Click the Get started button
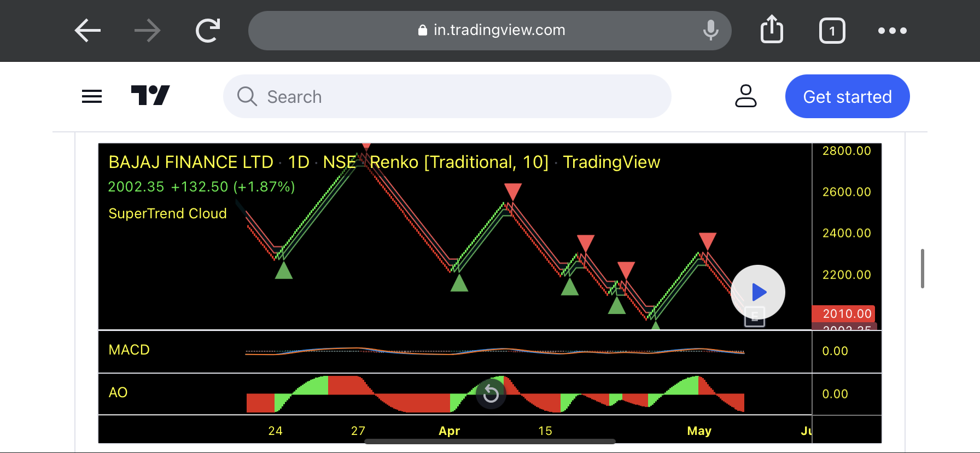This screenshot has height=453, width=980. [848, 96]
